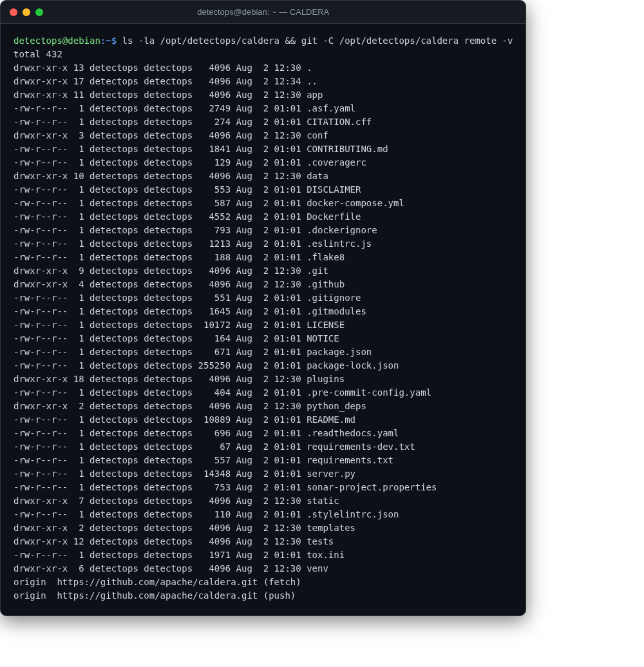
Task: Select the 'static' directory name
Action: 323,501
